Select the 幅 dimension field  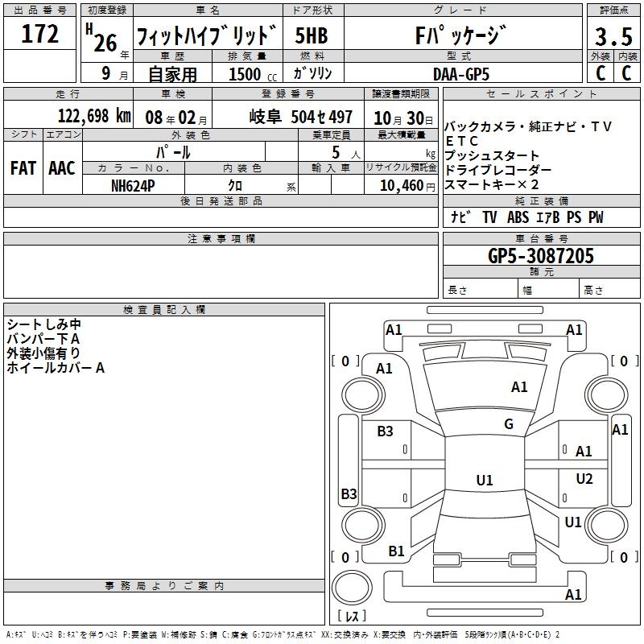(548, 289)
